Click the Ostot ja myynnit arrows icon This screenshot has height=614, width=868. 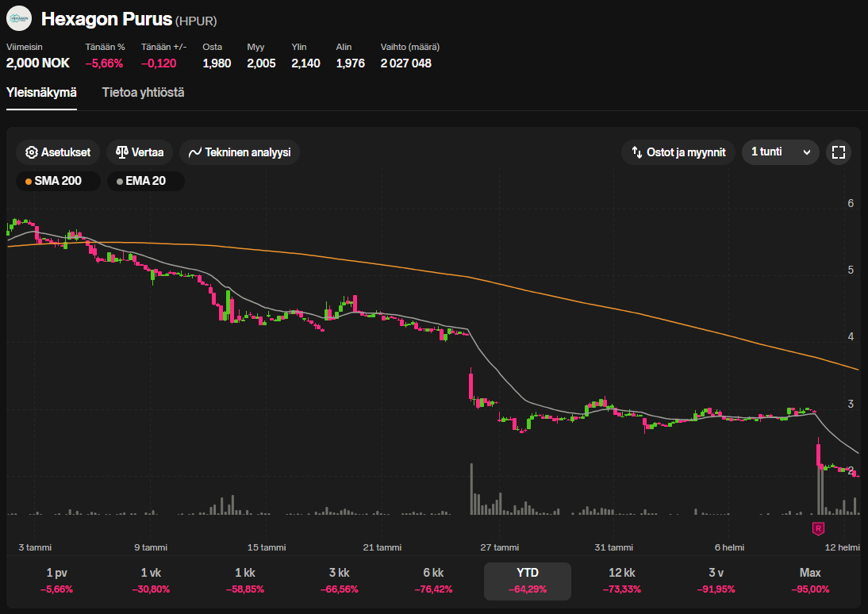coord(636,152)
